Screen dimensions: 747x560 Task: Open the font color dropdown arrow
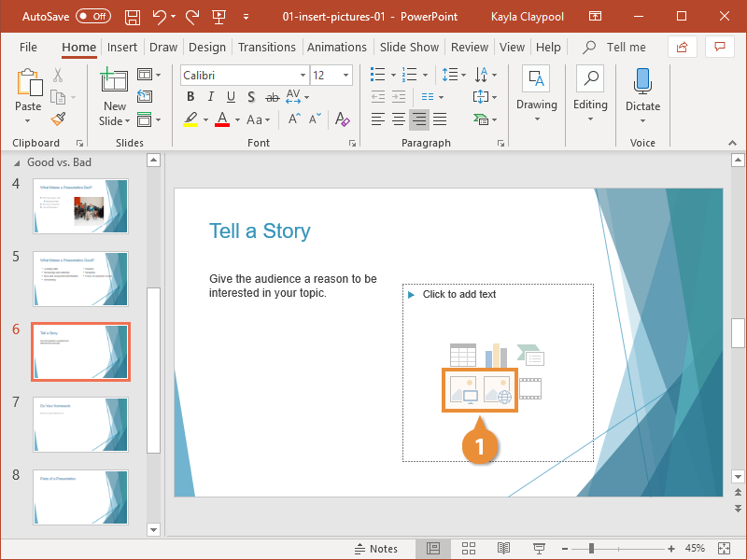[x=236, y=119]
